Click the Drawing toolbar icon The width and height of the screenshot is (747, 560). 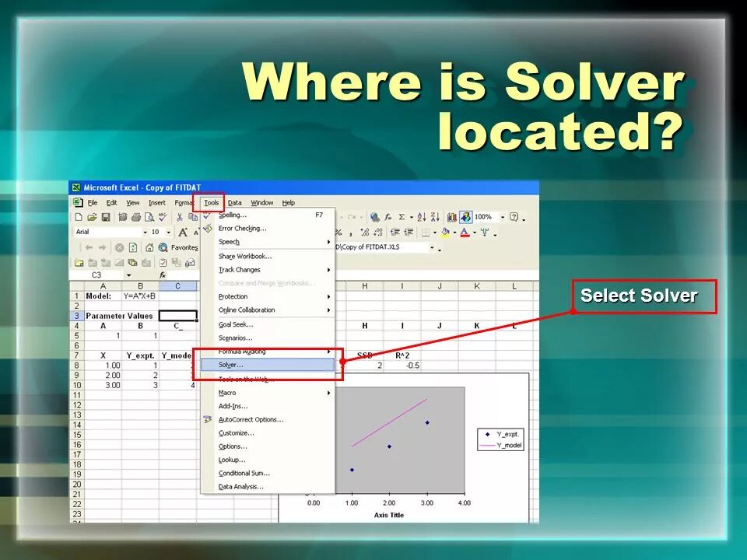point(465,217)
